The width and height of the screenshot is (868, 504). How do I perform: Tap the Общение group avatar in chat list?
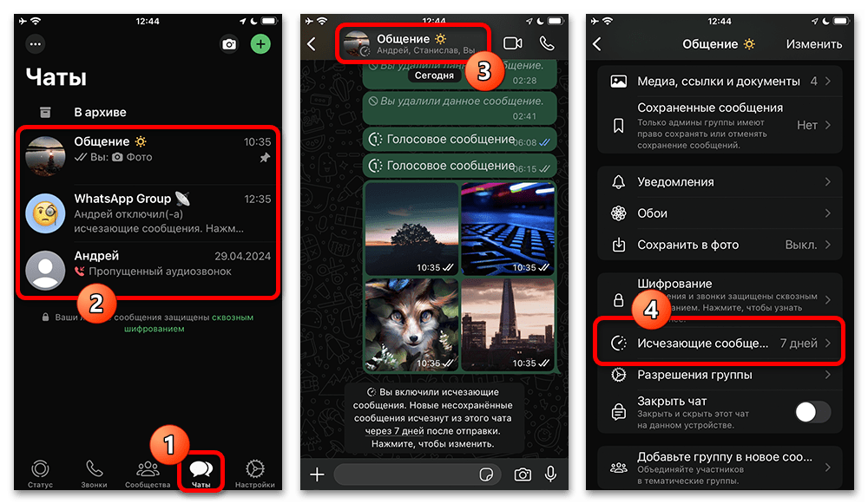(x=45, y=155)
